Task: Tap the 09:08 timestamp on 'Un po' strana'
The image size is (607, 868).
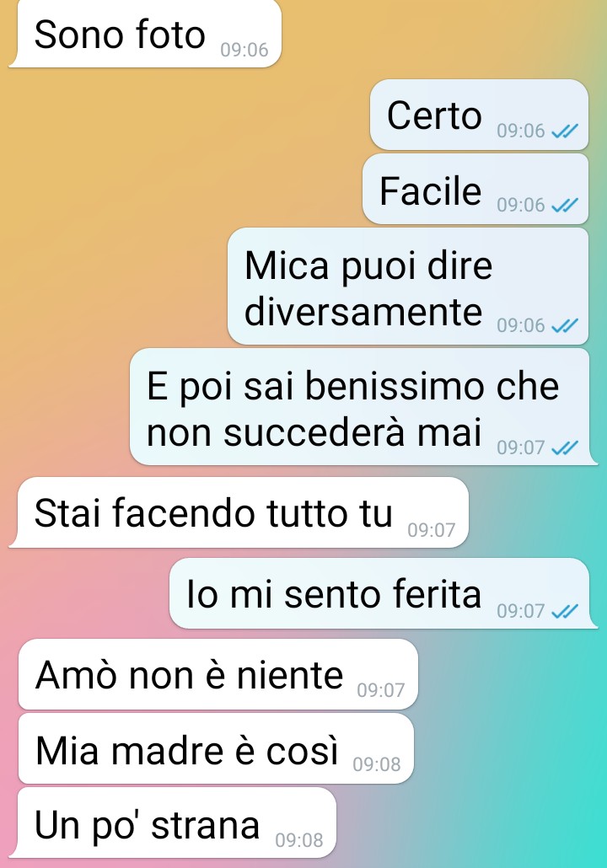Action: tap(299, 839)
